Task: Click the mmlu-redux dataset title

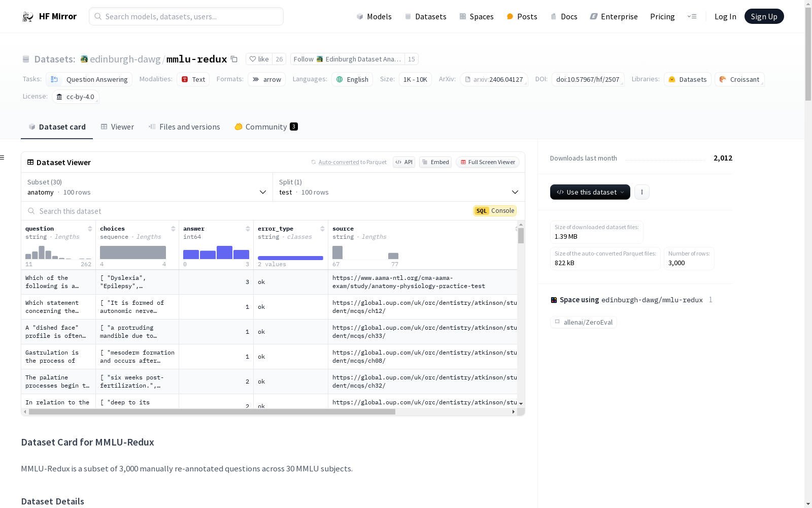Action: (x=197, y=59)
